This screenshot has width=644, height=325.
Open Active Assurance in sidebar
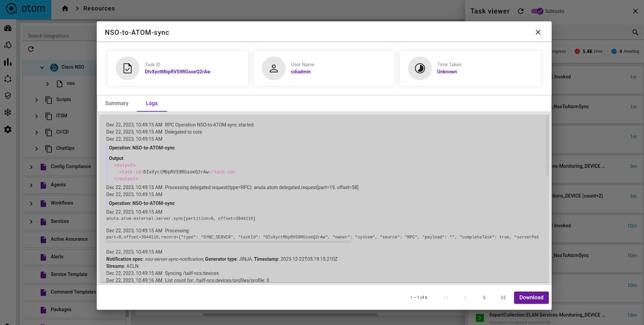tap(69, 239)
